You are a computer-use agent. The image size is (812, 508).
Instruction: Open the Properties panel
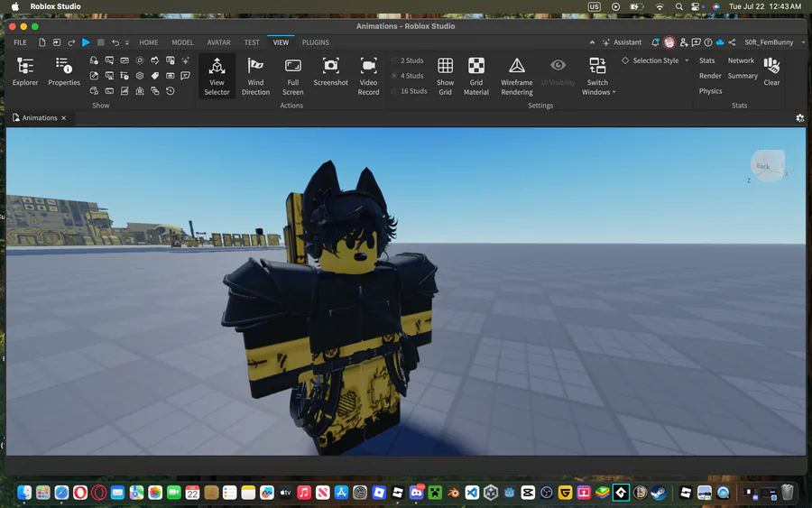click(64, 72)
